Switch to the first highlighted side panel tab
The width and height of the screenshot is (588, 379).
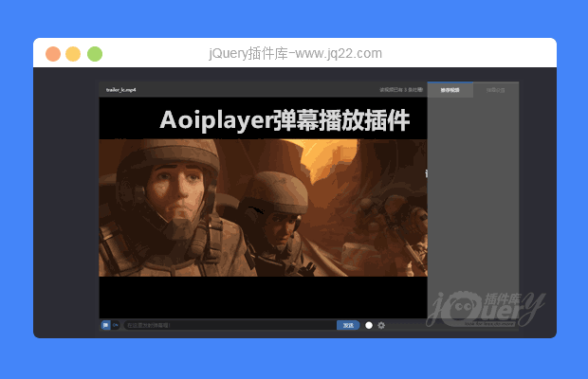(x=450, y=90)
